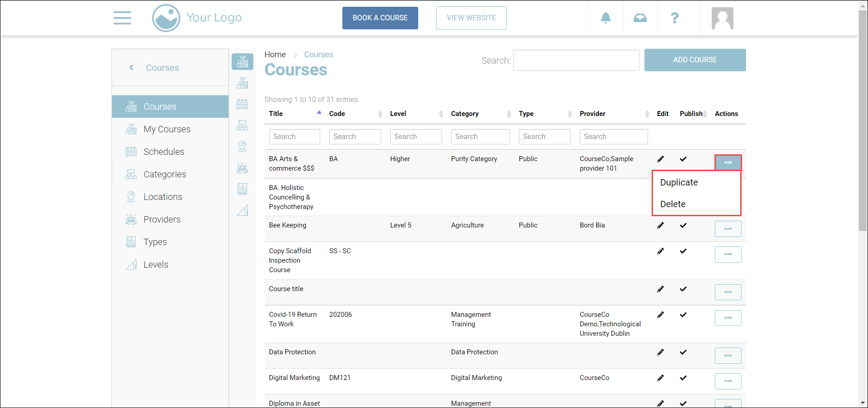Open the inbox tray icon
The image size is (868, 408).
[x=640, y=18]
